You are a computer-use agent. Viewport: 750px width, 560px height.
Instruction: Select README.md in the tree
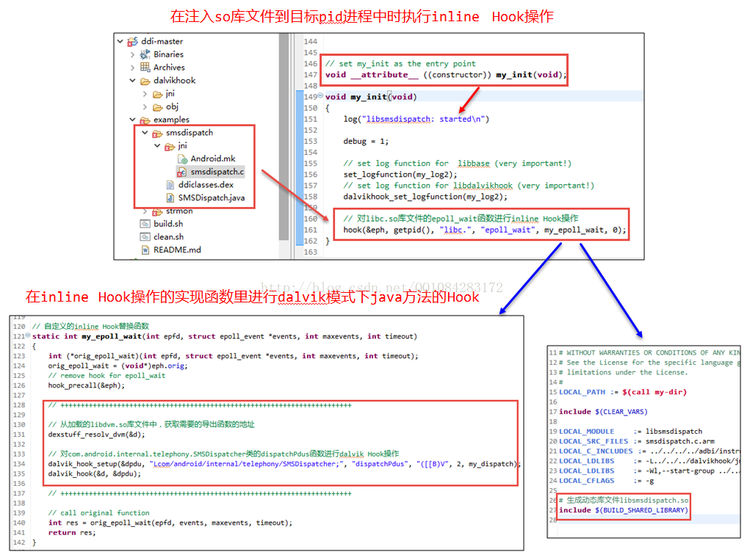coord(177,250)
